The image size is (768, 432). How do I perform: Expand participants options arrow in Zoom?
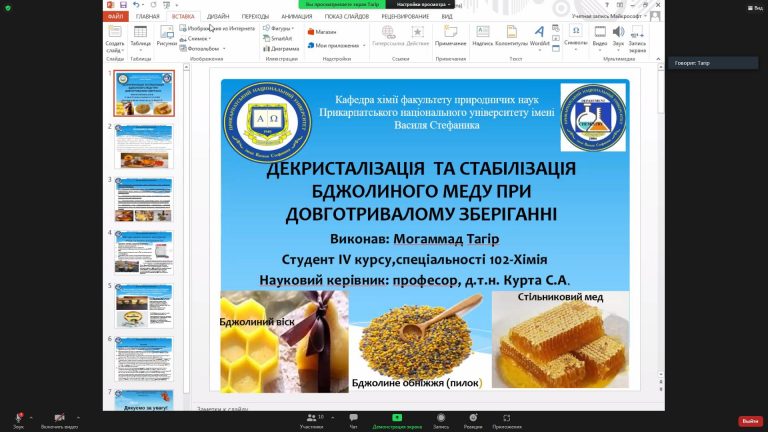[x=333, y=418]
